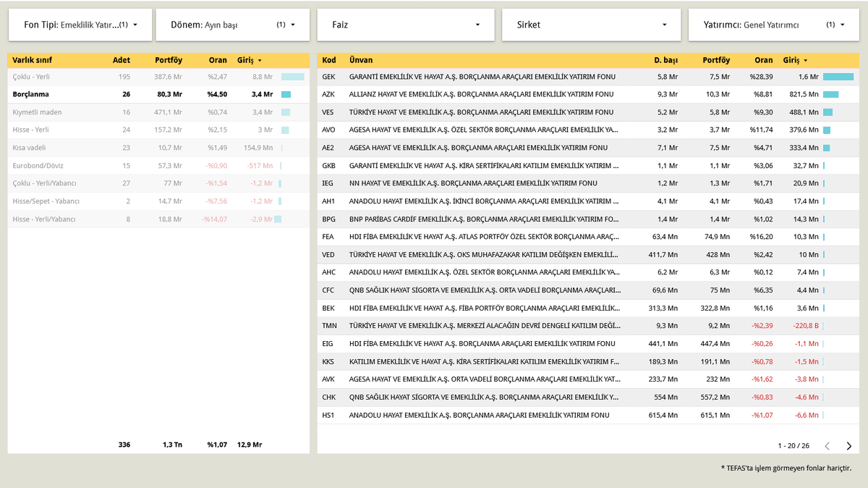Select the Hisse - Yerli/Yabancı row
The image size is (868, 488).
(x=158, y=219)
